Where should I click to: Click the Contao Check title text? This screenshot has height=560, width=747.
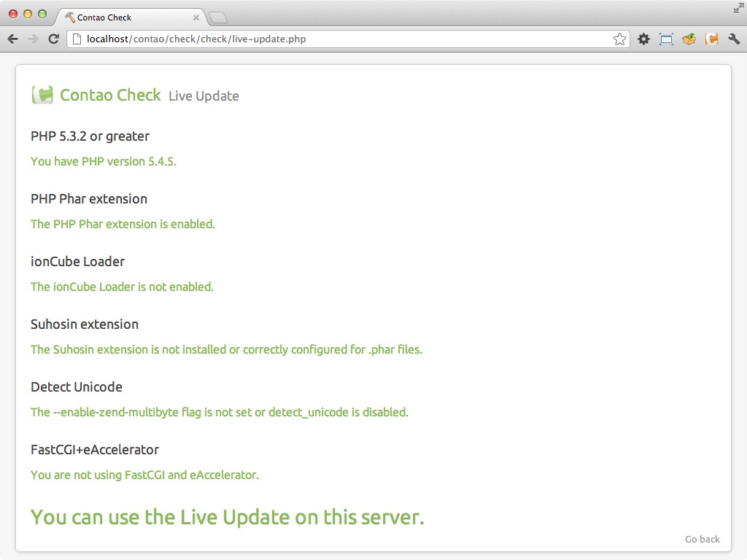click(110, 95)
